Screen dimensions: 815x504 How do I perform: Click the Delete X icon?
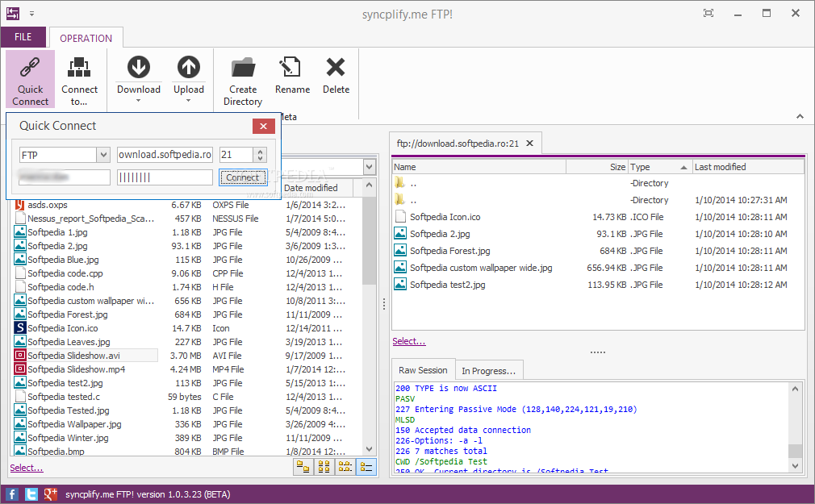(335, 67)
